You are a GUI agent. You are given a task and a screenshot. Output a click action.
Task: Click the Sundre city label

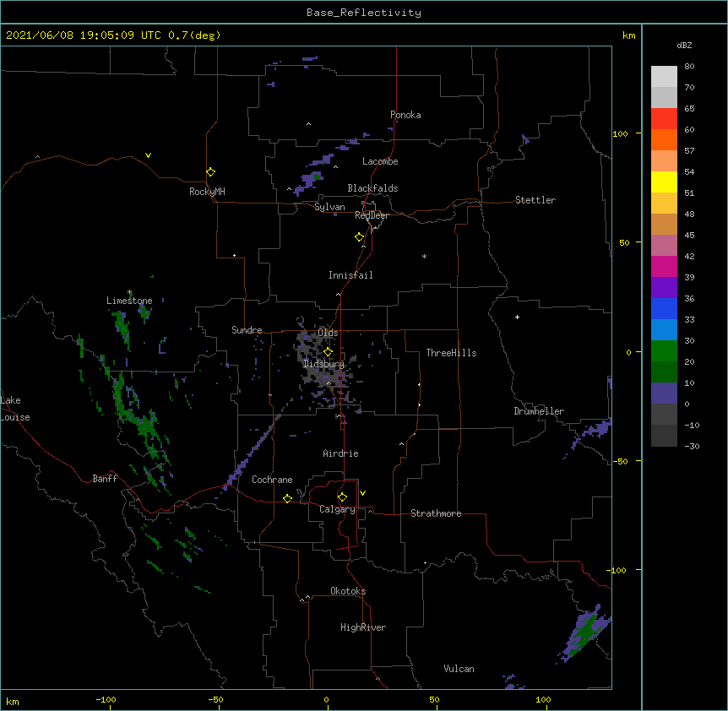pos(247,330)
